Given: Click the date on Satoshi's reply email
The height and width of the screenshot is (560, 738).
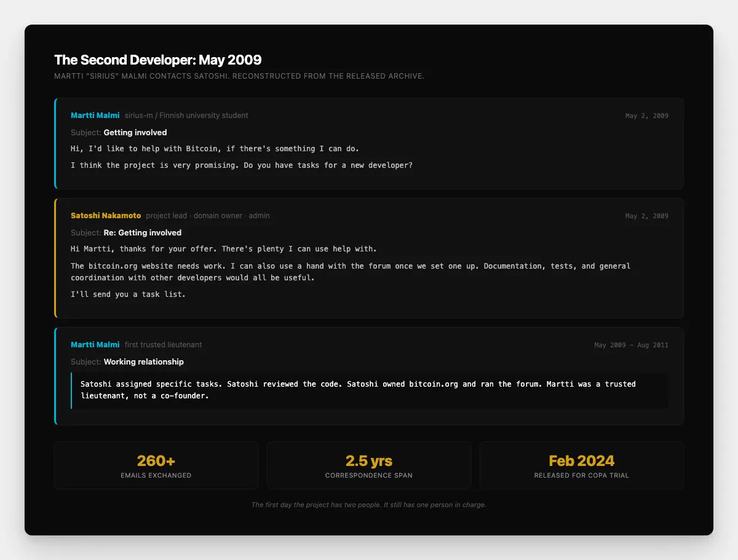Looking at the screenshot, I should 647,216.
